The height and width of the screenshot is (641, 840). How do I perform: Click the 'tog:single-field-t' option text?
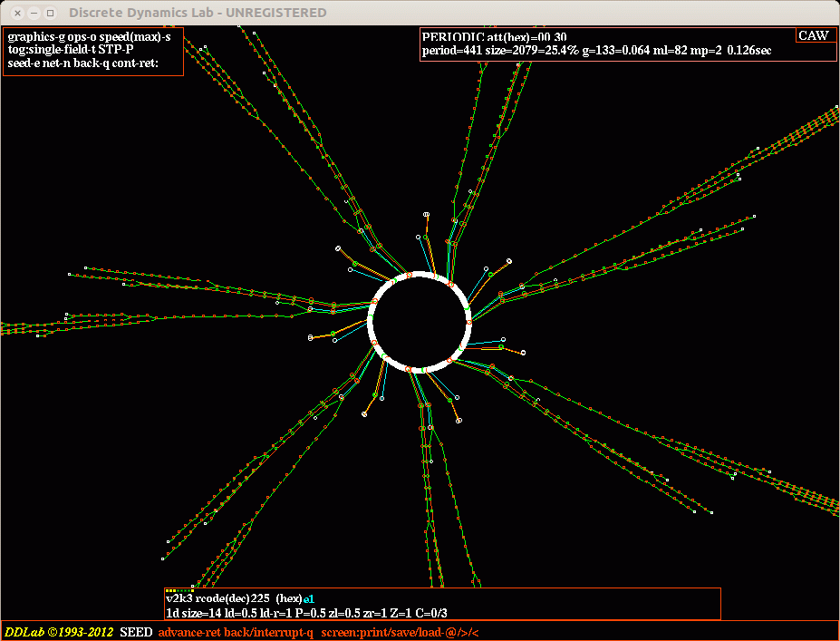tap(52, 51)
